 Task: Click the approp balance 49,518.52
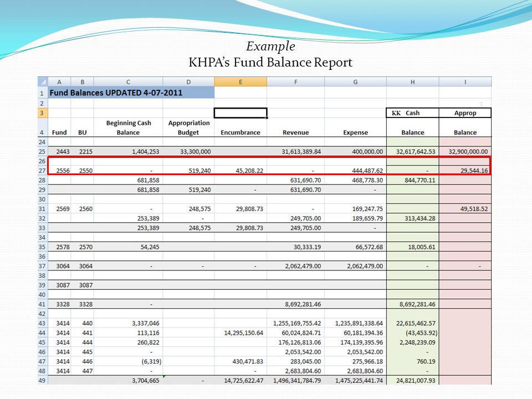click(x=474, y=209)
